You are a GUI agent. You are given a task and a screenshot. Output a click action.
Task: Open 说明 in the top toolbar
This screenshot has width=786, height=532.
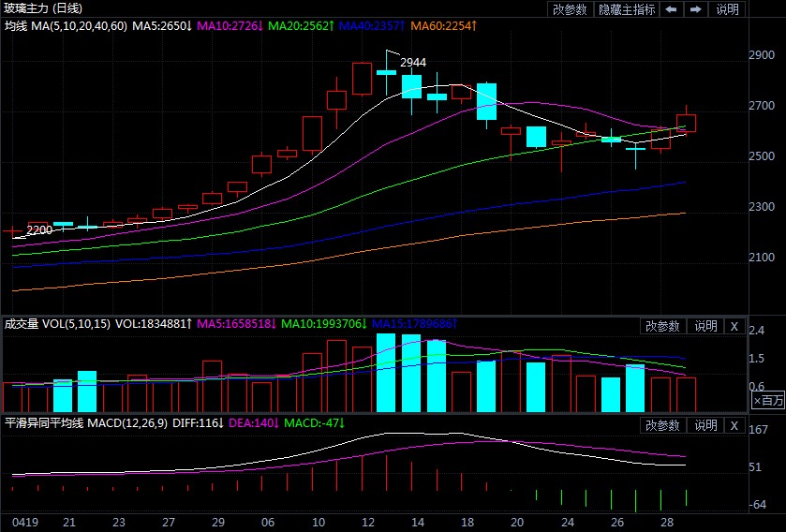click(x=727, y=9)
